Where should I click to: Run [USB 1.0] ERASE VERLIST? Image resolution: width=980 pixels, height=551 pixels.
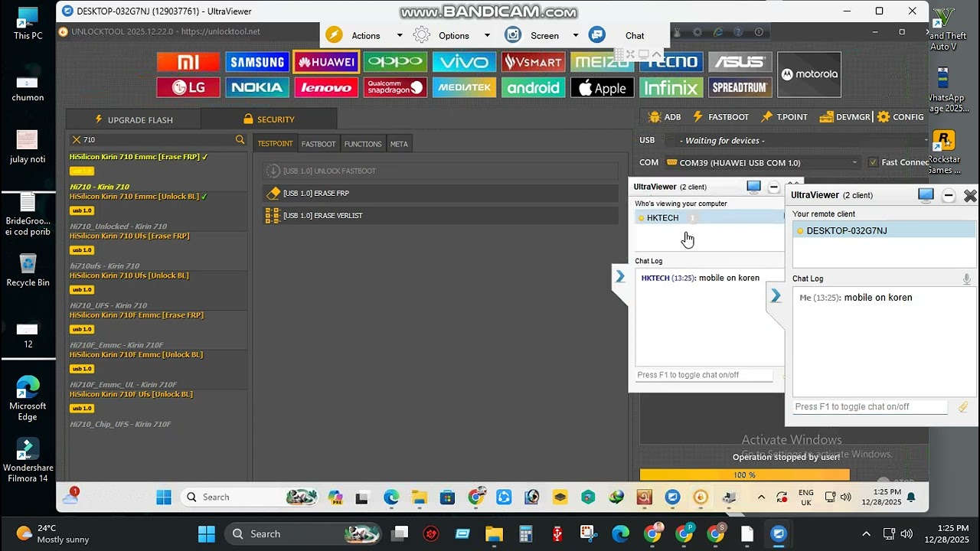click(x=440, y=216)
